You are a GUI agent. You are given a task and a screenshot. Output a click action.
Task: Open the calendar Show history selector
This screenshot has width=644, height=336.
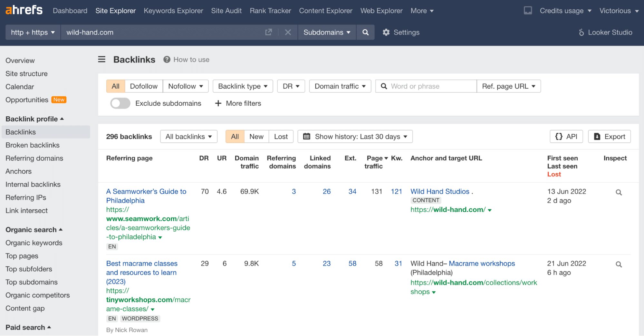click(355, 137)
